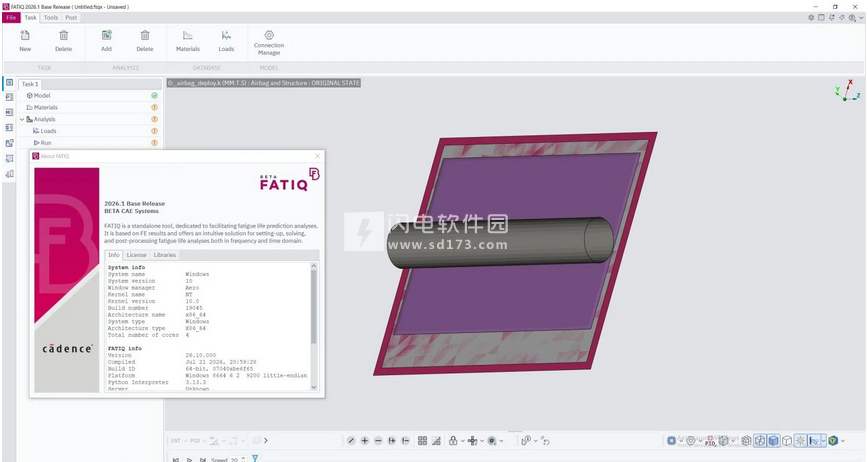Screen dimensions: 868x462
Task: Play the animation
Action: click(x=189, y=459)
